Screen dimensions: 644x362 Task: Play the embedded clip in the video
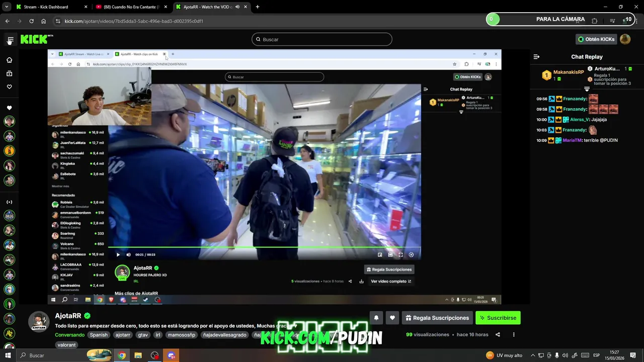pyautogui.click(x=118, y=254)
